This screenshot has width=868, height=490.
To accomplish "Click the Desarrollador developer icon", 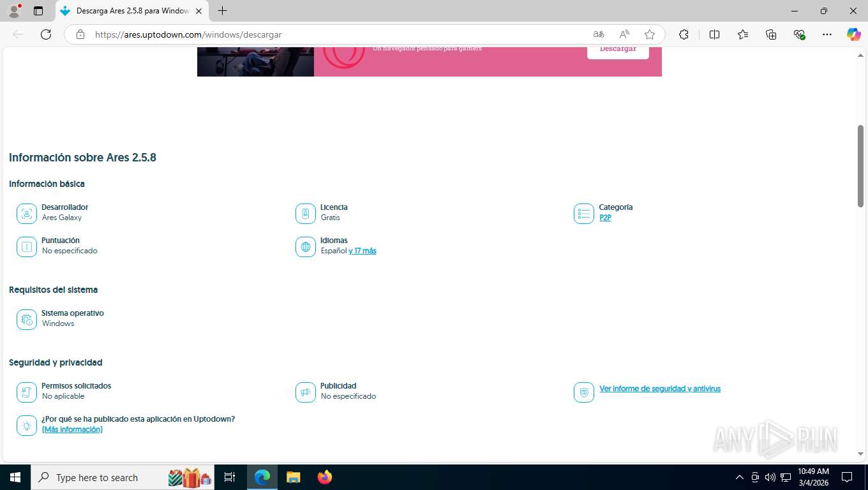I will tap(27, 214).
